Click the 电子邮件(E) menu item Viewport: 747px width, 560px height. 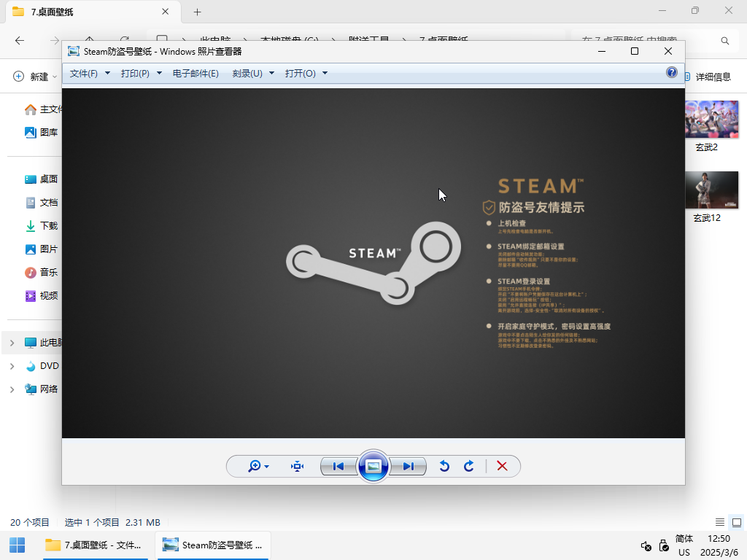coord(196,74)
